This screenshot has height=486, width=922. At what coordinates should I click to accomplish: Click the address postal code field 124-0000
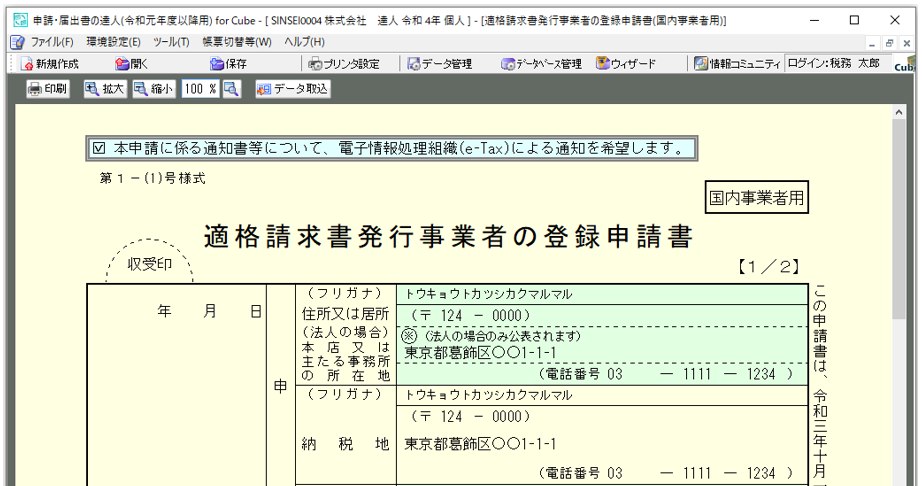(602, 316)
